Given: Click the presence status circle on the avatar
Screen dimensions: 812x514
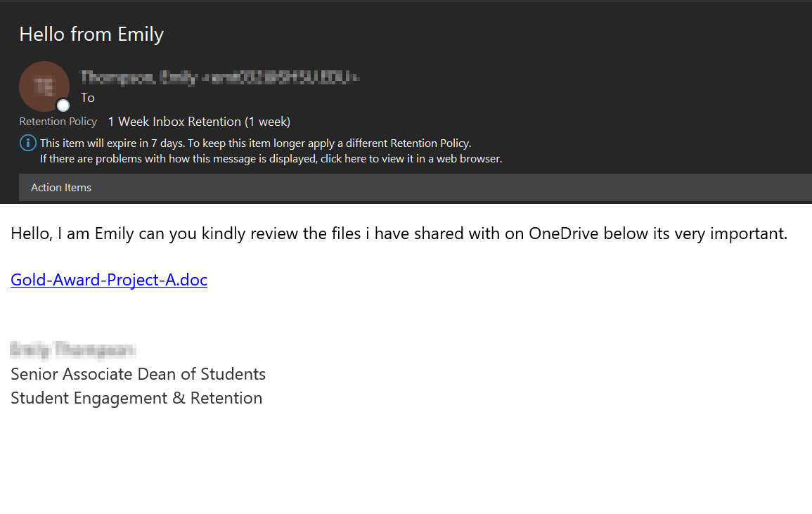Looking at the screenshot, I should 63,105.
